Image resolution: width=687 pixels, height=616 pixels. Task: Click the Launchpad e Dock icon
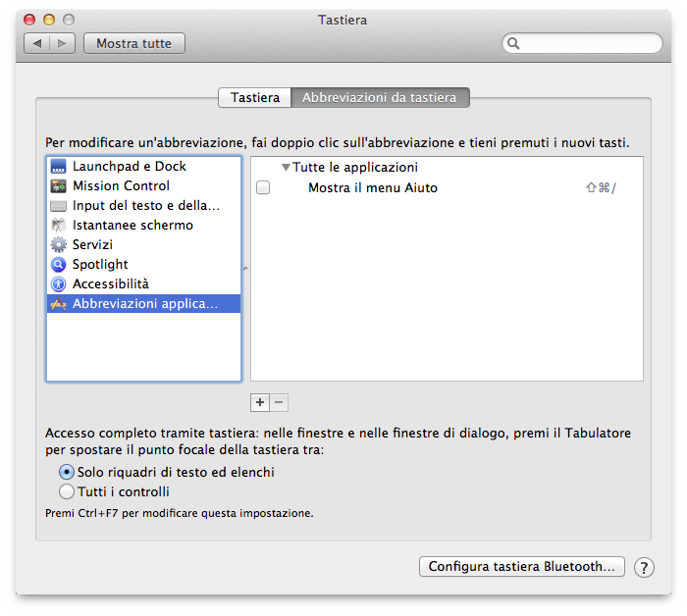58,167
